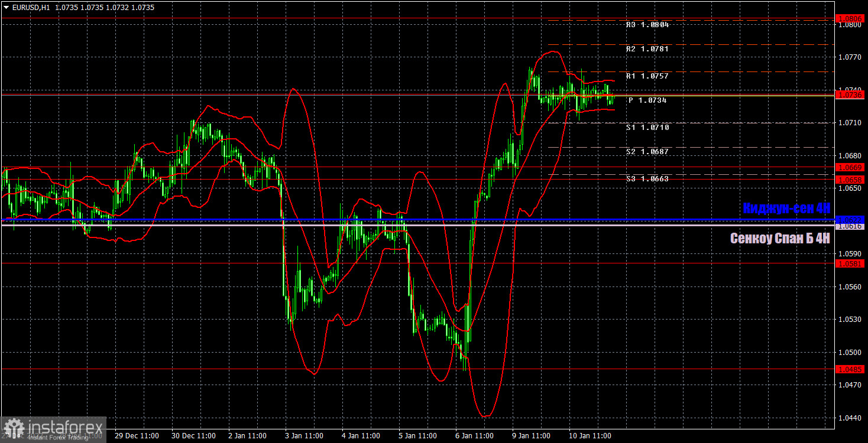Image resolution: width=868 pixels, height=443 pixels.
Task: Select the 1.0616 Senkou Span B price tag
Action: coord(850,226)
